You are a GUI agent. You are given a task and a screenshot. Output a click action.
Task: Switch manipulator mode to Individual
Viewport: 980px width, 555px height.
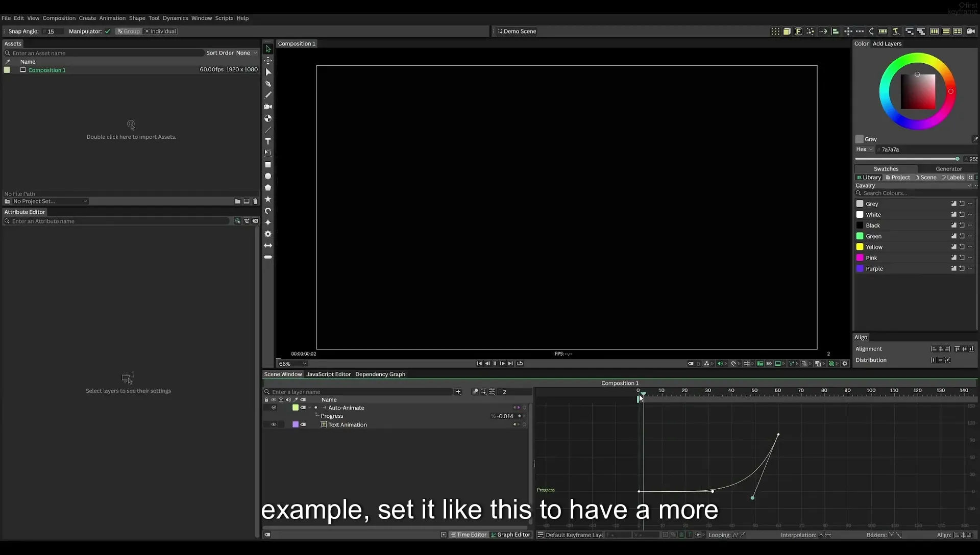pos(160,31)
